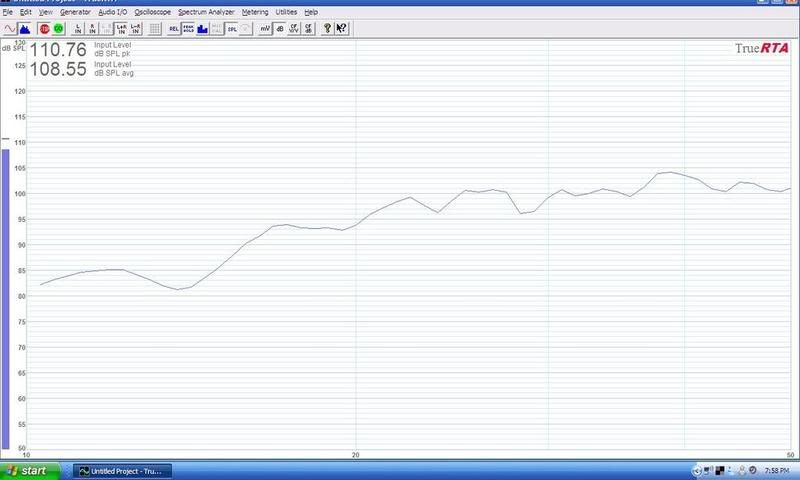Select the CF V/V crest factor button
The width and height of the screenshot is (800, 480).
click(294, 29)
